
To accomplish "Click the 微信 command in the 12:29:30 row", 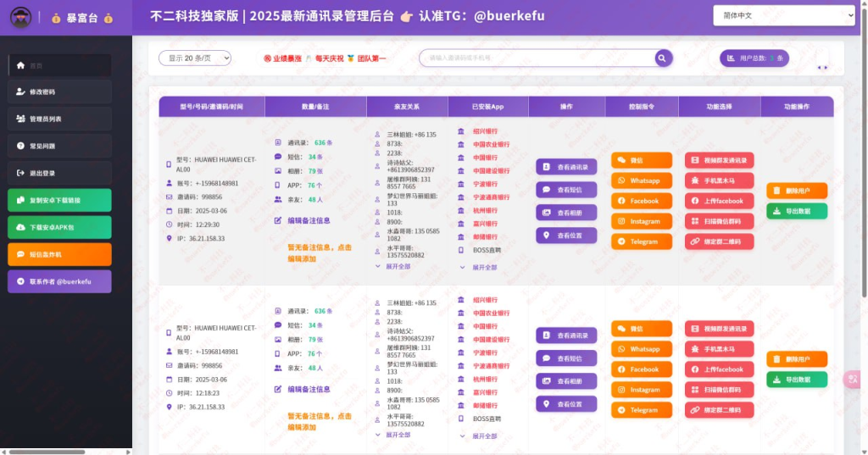I will tap(642, 160).
